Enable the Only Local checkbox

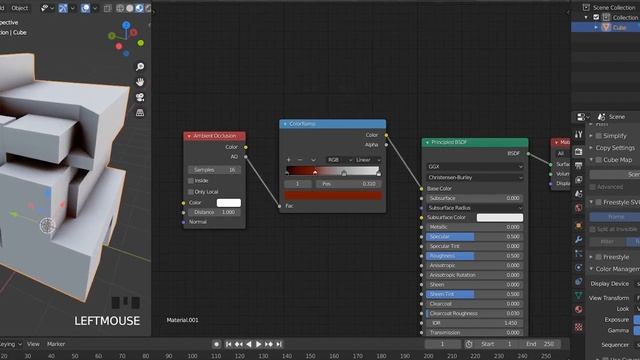tap(191, 192)
